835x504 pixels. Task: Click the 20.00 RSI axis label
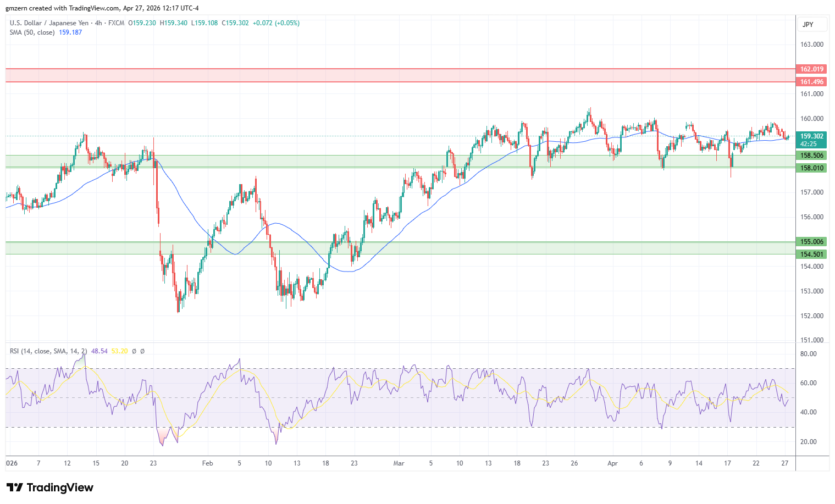coord(809,442)
